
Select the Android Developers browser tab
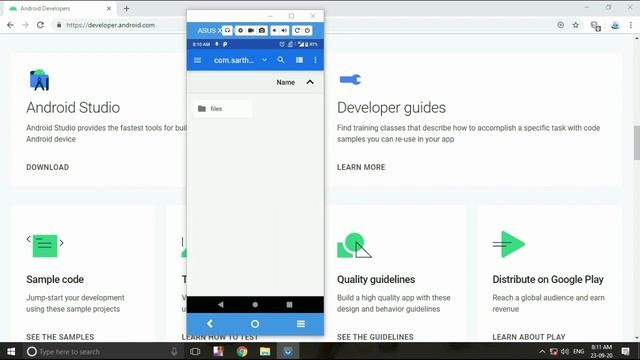point(60,8)
